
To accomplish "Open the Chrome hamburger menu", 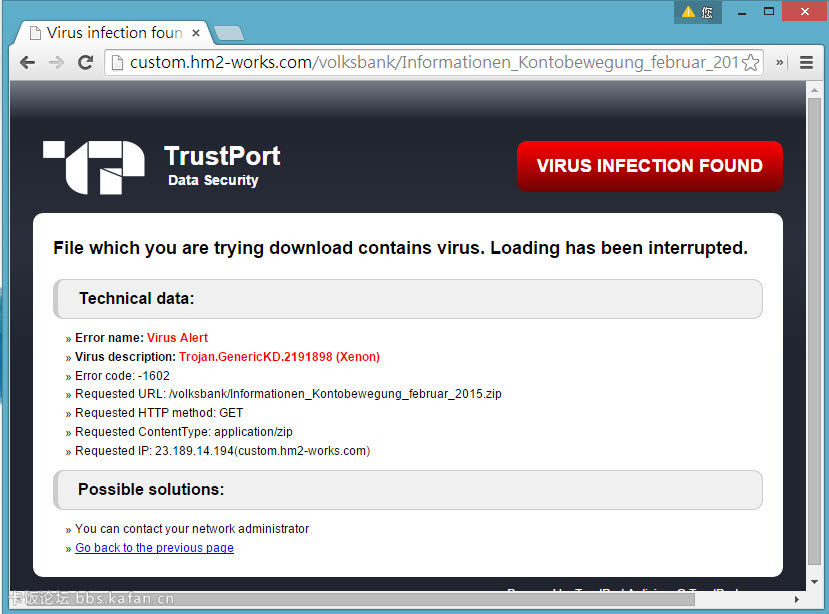I will point(806,63).
